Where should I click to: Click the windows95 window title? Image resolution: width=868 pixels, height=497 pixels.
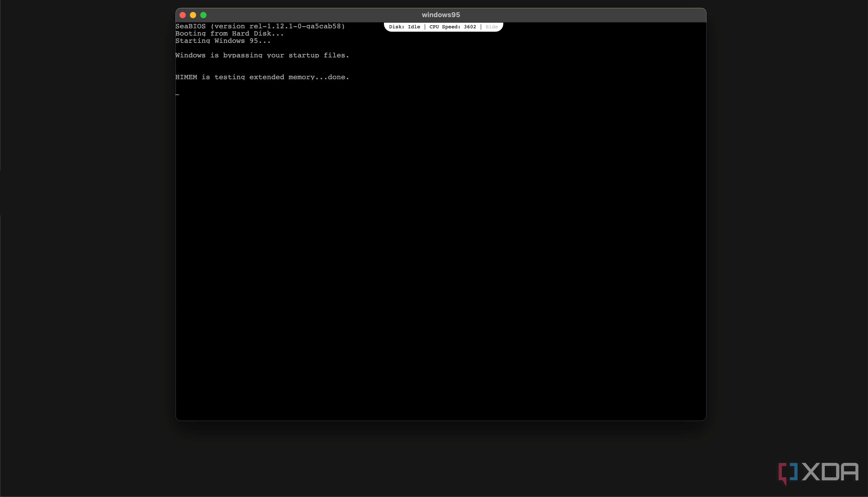[x=441, y=15]
